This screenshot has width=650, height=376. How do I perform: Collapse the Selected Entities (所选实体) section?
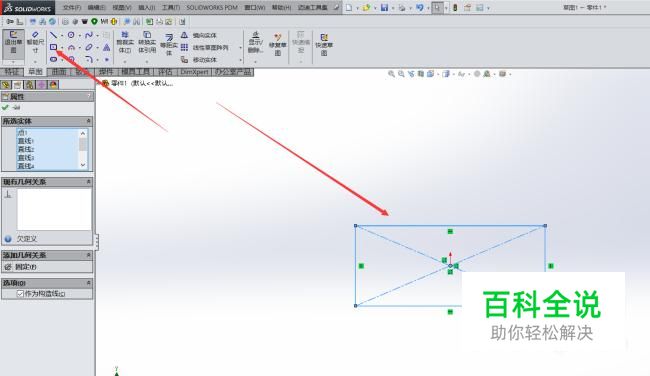88,121
